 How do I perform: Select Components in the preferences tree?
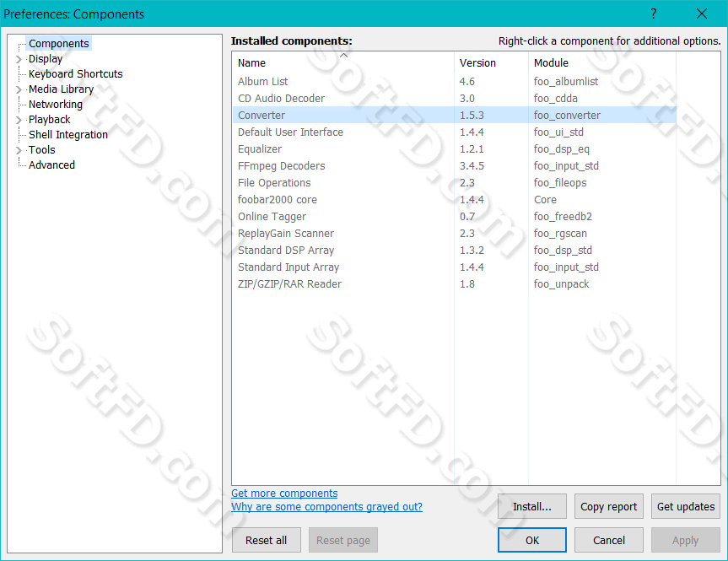pyautogui.click(x=58, y=43)
